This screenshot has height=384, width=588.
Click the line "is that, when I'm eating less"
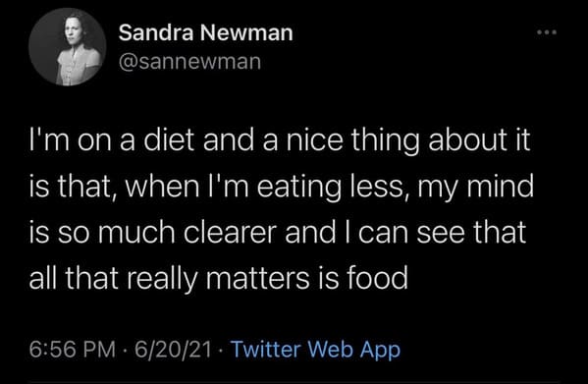pyautogui.click(x=282, y=188)
